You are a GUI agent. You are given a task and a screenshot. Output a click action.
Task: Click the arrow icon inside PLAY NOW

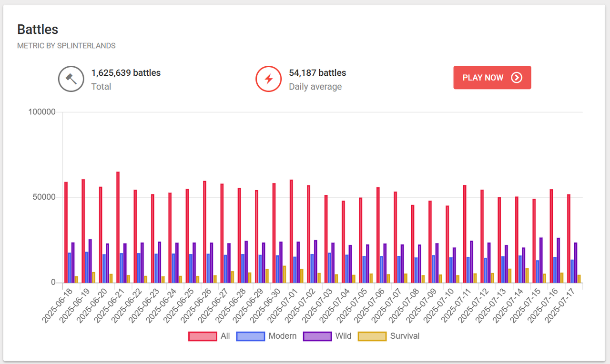point(517,78)
